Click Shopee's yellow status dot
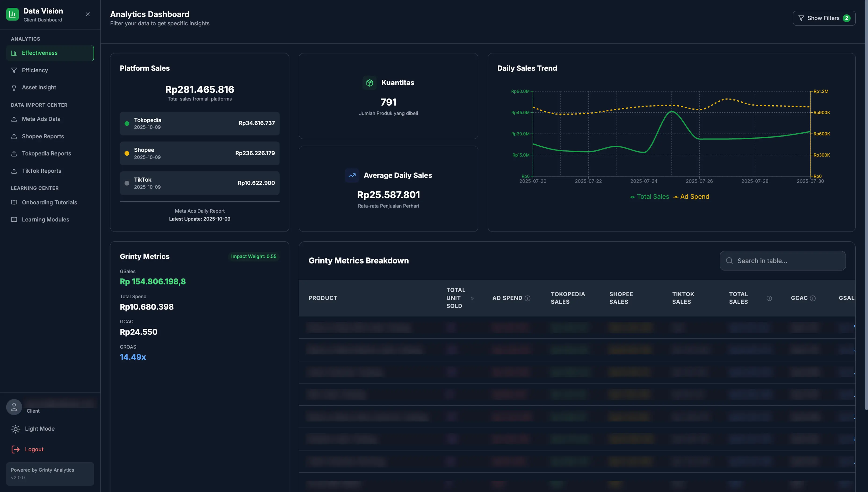The width and height of the screenshot is (868, 492). (x=127, y=153)
